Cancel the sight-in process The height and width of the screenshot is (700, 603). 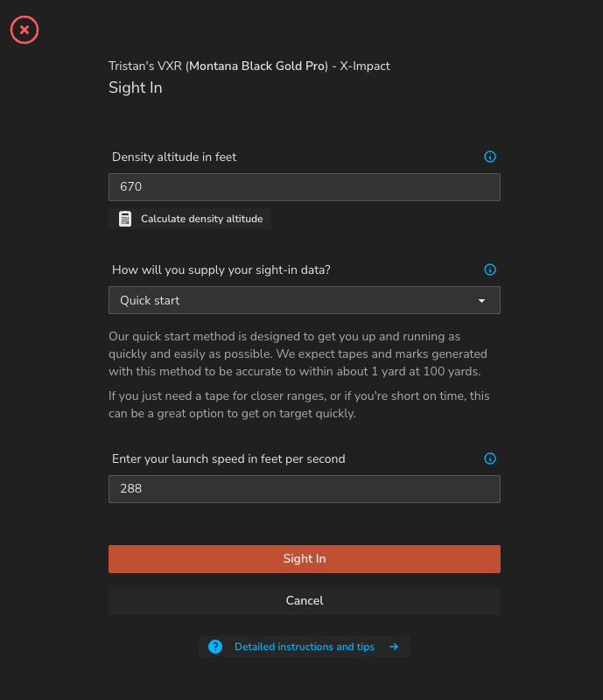304,601
